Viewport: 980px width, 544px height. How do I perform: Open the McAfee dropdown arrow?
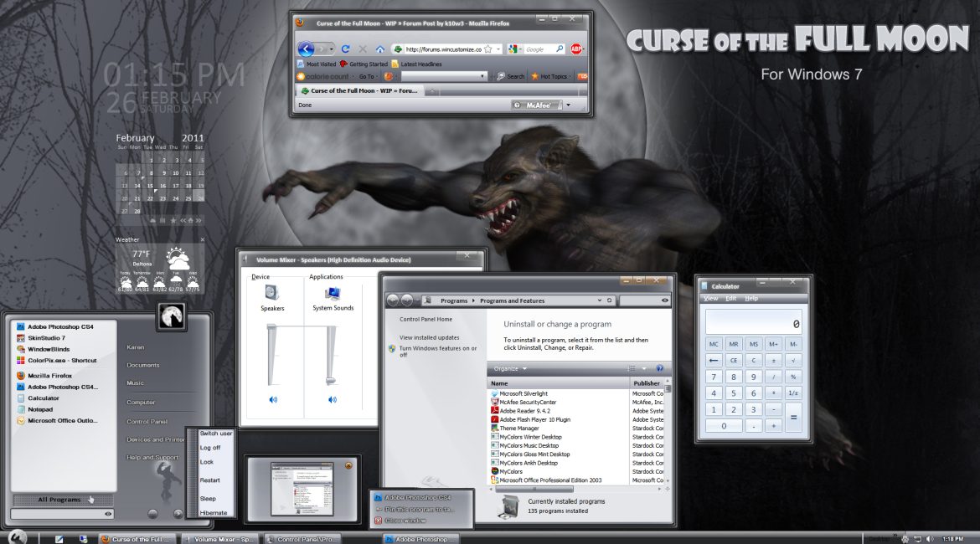pos(568,105)
